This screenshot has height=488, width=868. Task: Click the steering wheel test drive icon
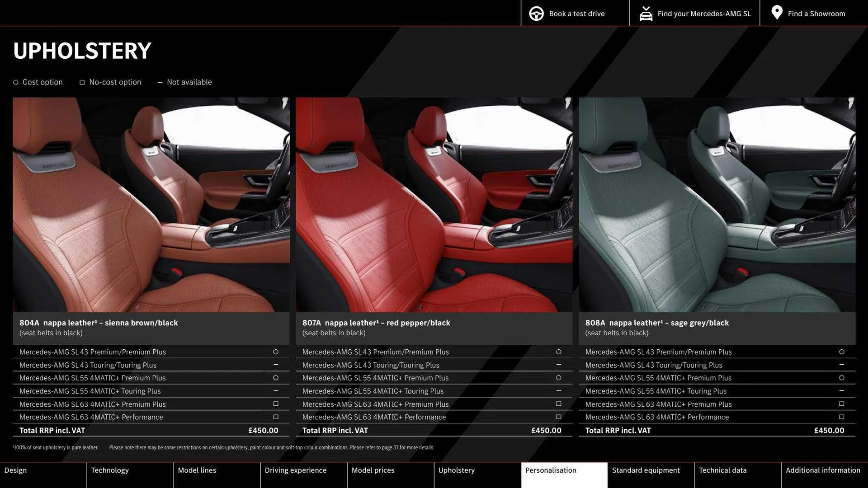536,13
